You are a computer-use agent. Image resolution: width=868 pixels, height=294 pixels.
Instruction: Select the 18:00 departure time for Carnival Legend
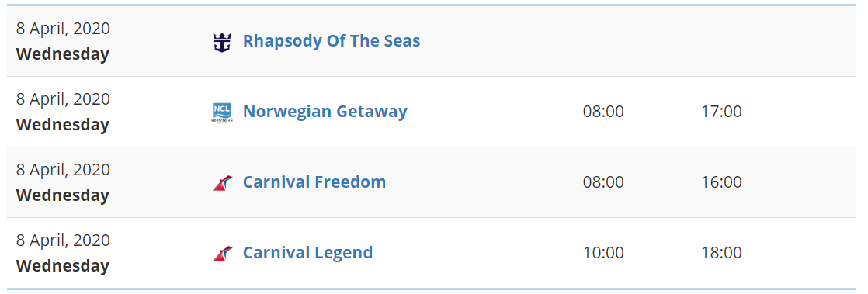point(721,253)
